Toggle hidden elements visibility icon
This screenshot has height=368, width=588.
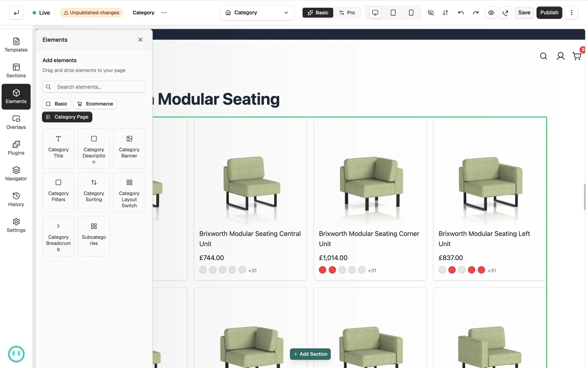pos(430,13)
